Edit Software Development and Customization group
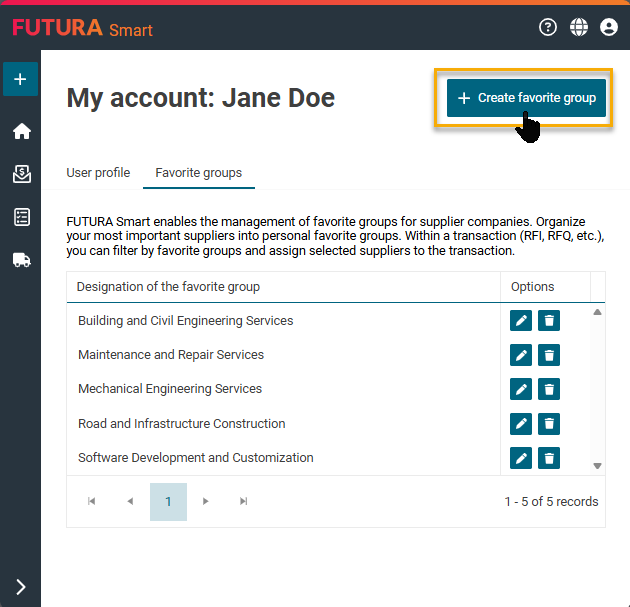Image resolution: width=630 pixels, height=607 pixels. pyautogui.click(x=521, y=458)
